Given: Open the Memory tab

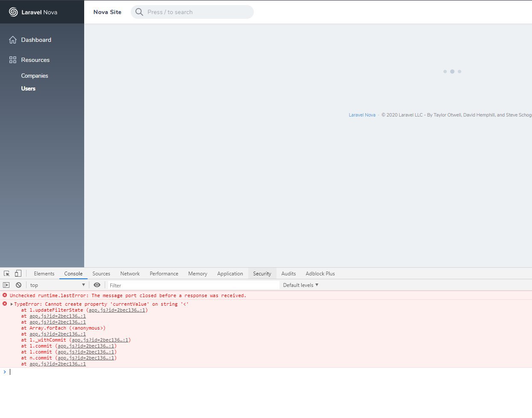Looking at the screenshot, I should [x=198, y=273].
